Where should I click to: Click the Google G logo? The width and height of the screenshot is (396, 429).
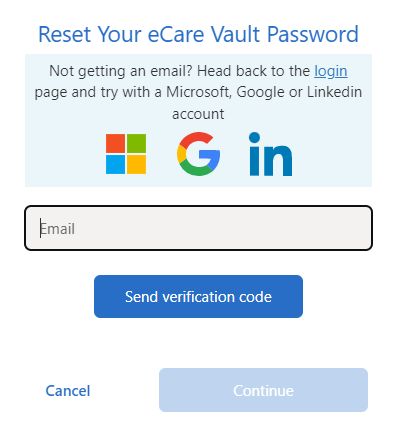[198, 154]
